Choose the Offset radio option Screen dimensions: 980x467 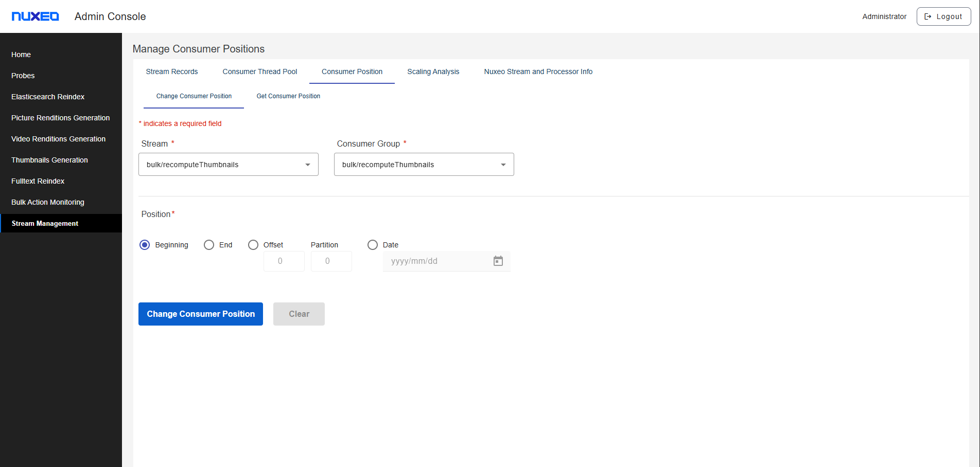coord(253,245)
